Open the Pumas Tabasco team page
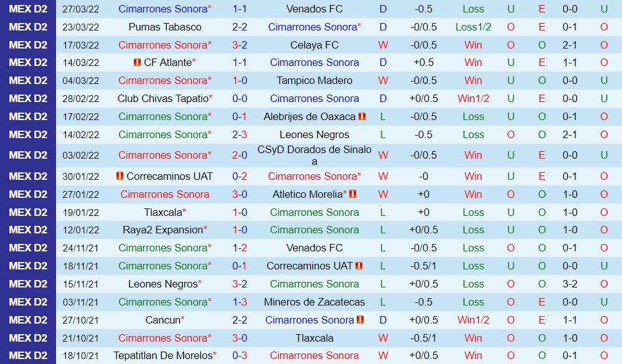 tap(165, 27)
